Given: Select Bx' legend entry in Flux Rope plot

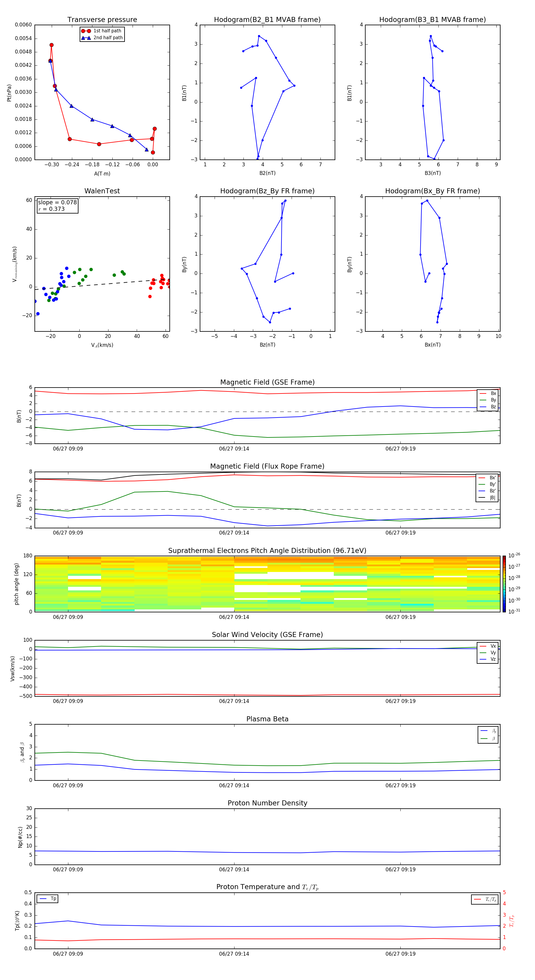Looking at the screenshot, I should pyautogui.click(x=487, y=478).
